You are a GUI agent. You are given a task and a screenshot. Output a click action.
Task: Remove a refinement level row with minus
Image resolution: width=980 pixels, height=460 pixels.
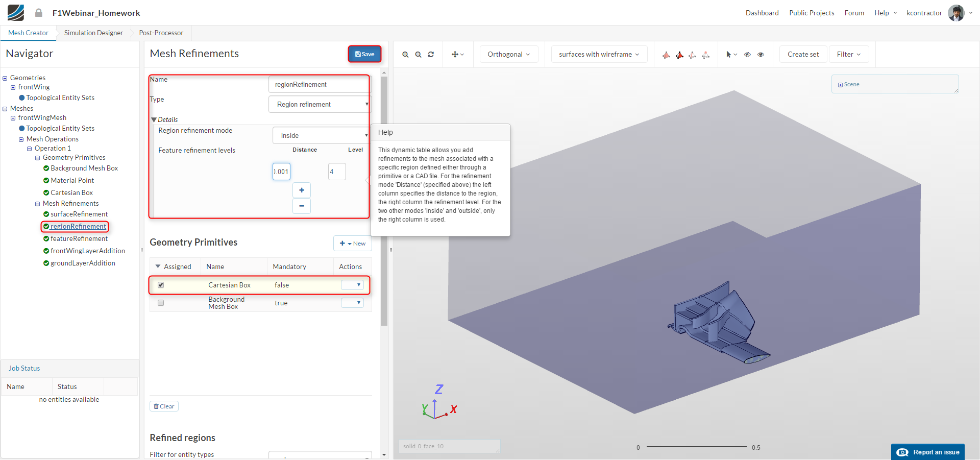click(x=302, y=206)
